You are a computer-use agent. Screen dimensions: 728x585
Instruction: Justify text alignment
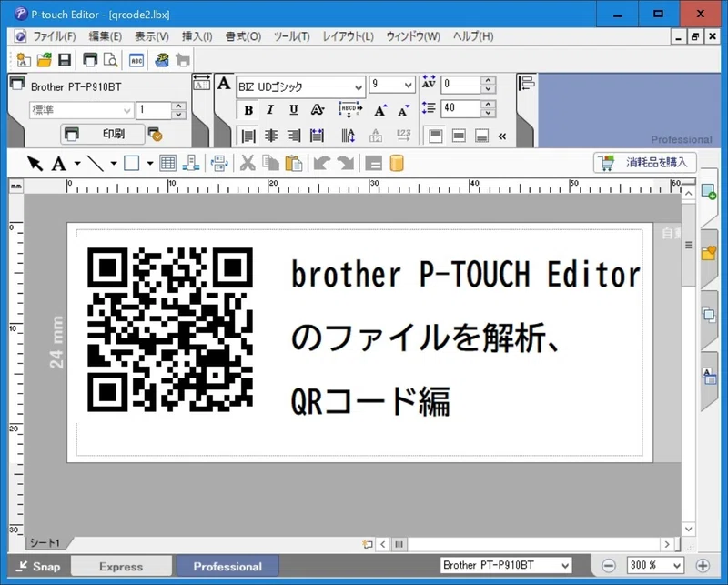(317, 136)
